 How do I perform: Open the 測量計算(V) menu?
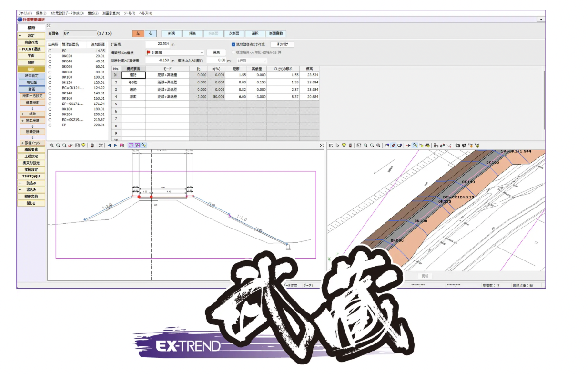111,13
